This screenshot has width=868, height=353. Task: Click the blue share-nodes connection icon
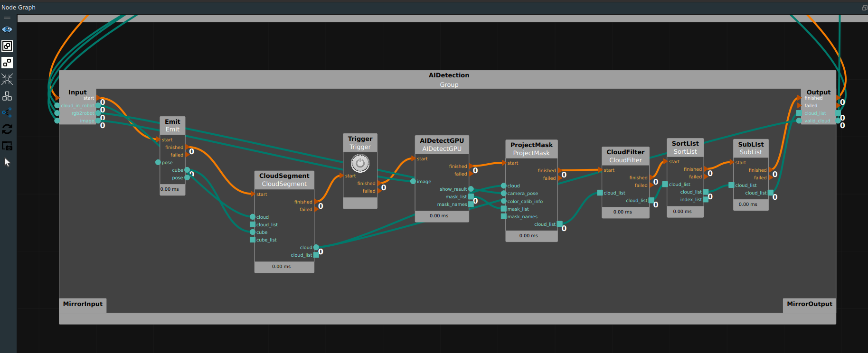[x=7, y=112]
